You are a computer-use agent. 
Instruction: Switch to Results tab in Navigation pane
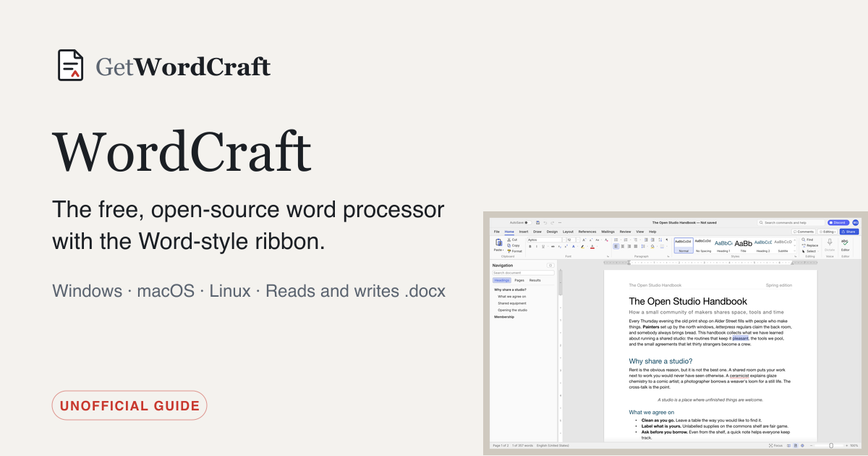[x=535, y=280]
